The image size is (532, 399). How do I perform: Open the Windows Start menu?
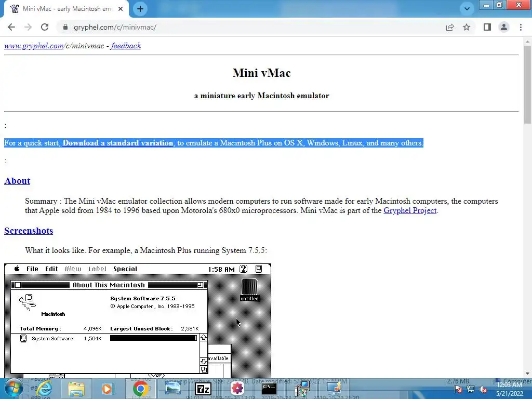pyautogui.click(x=14, y=389)
